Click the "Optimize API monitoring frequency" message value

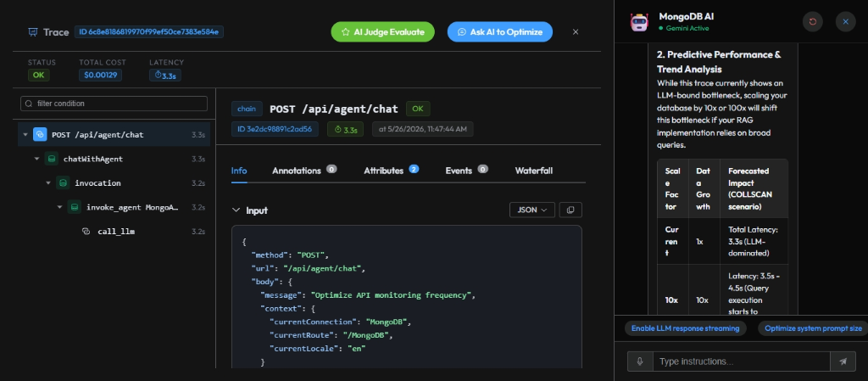391,295
